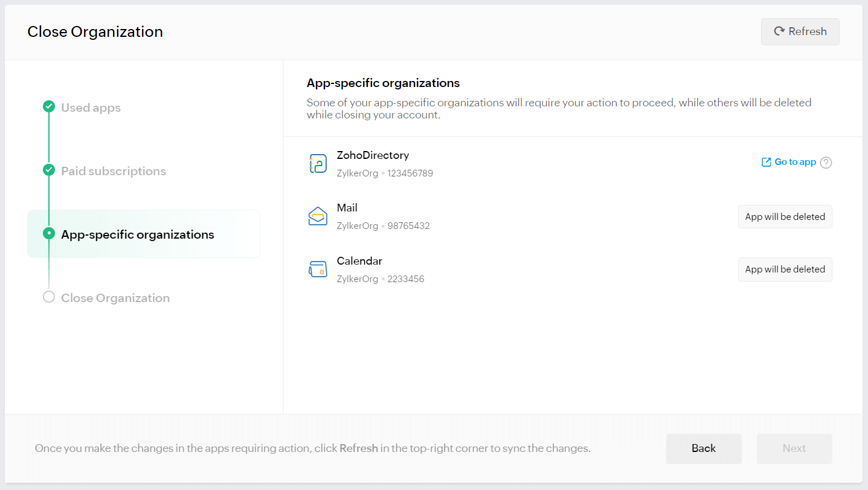Select the App-specific organizations step

[138, 234]
